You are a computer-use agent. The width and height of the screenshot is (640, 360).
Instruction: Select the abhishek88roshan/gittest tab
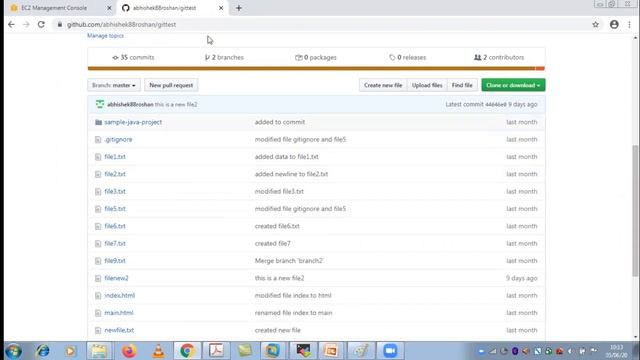(164, 8)
